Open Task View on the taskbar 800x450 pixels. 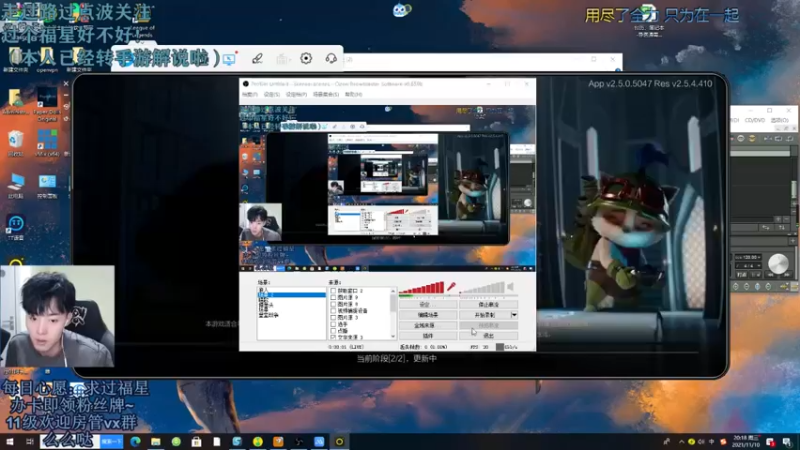click(30, 441)
